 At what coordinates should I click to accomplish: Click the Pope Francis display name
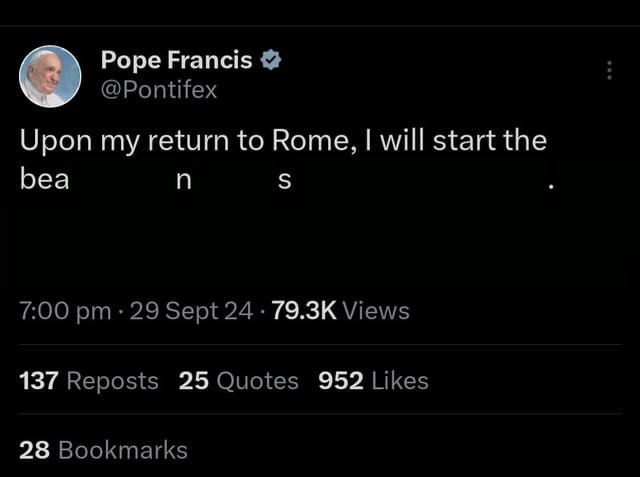tap(176, 60)
